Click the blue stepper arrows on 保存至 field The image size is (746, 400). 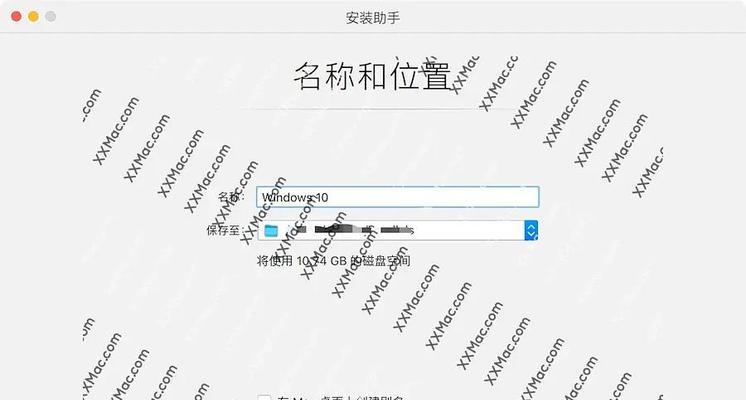(x=531, y=230)
